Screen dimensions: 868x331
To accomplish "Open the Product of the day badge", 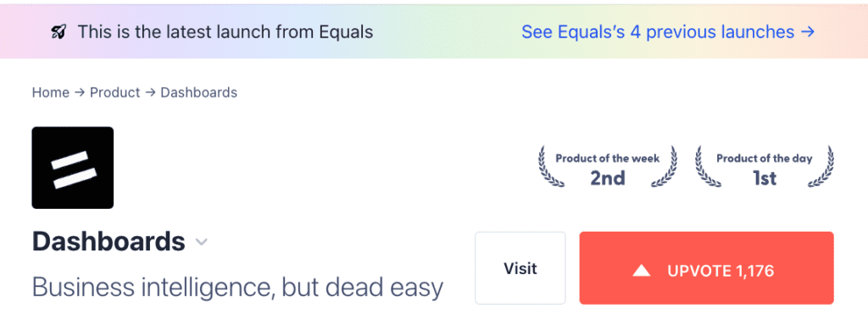I will (765, 167).
